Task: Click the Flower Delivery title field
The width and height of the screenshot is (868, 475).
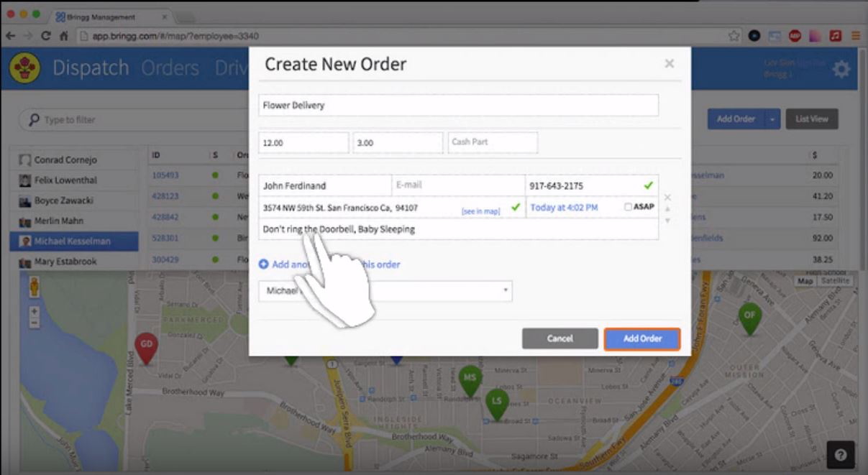Action: [x=458, y=105]
